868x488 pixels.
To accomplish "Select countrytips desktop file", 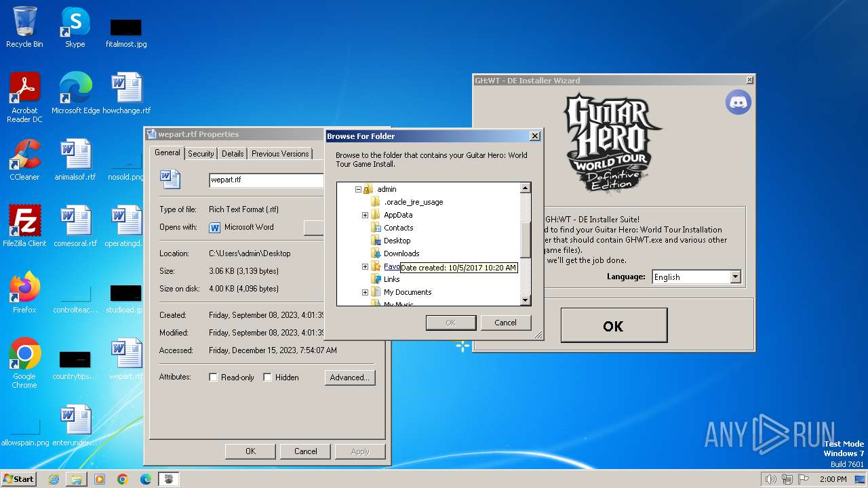I will [x=75, y=365].
